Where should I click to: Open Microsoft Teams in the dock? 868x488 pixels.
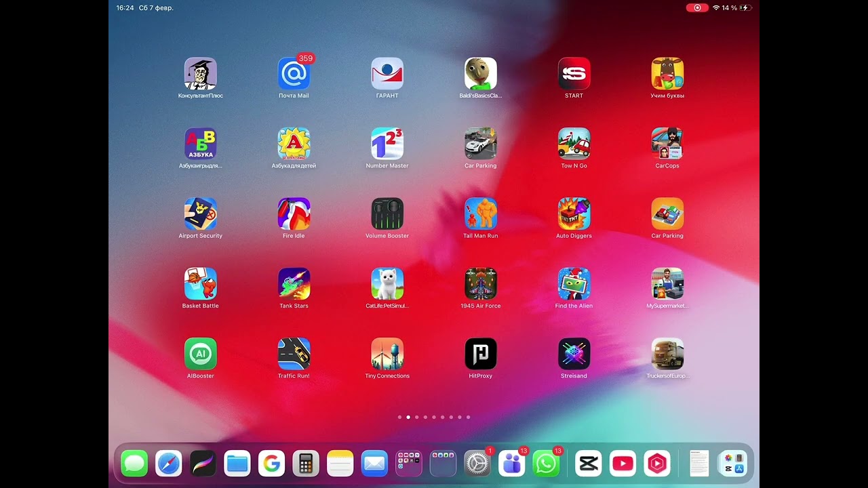tap(512, 464)
